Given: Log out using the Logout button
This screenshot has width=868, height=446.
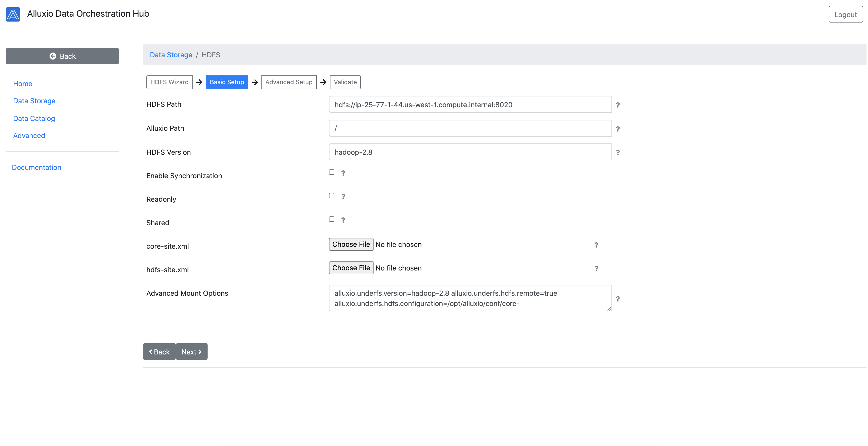Looking at the screenshot, I should click(x=845, y=14).
